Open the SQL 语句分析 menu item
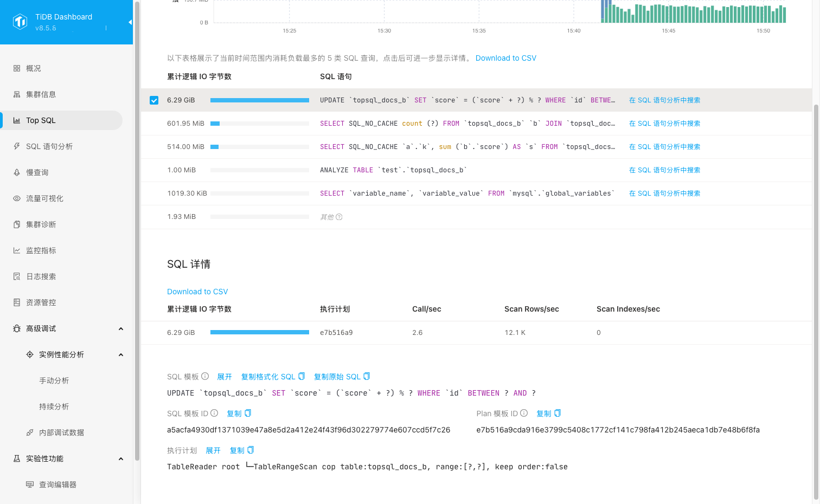Image resolution: width=820 pixels, height=504 pixels. [49, 146]
